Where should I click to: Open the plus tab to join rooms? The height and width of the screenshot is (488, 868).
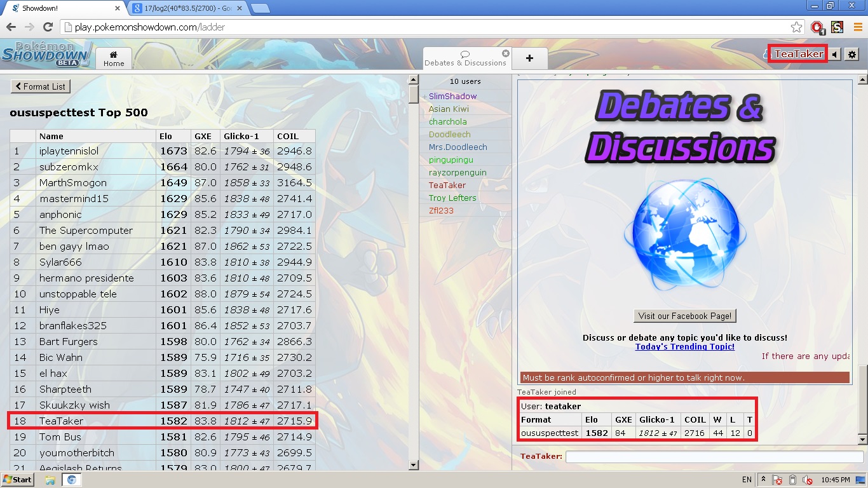coord(529,58)
